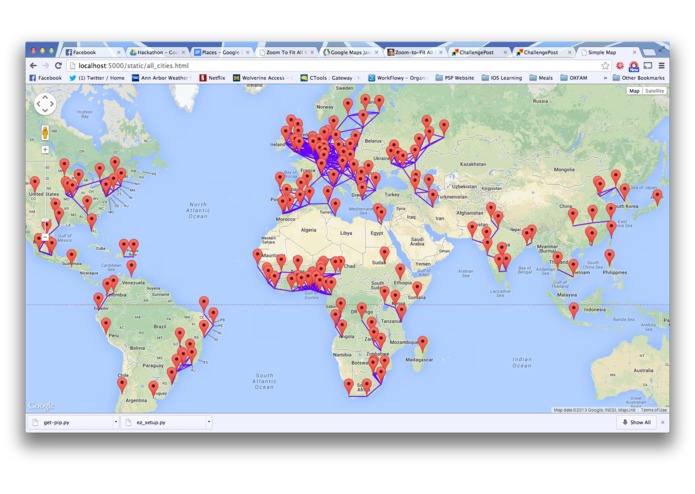
Task: Open the map Terms of Use link
Action: pos(653,410)
